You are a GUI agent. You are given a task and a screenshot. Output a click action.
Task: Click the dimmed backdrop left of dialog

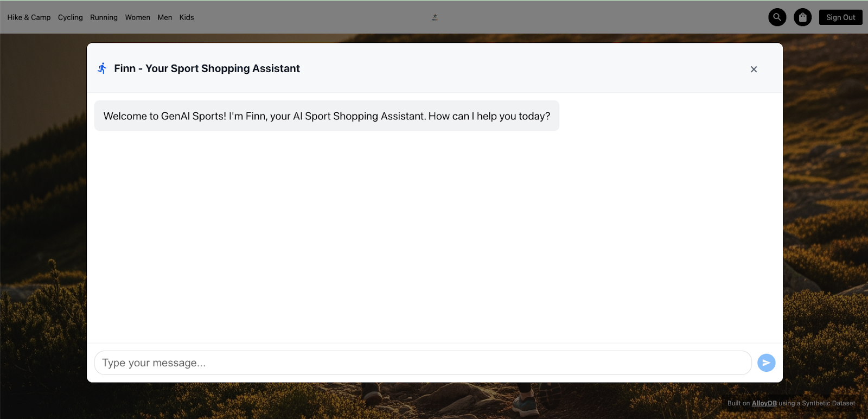coord(43,217)
